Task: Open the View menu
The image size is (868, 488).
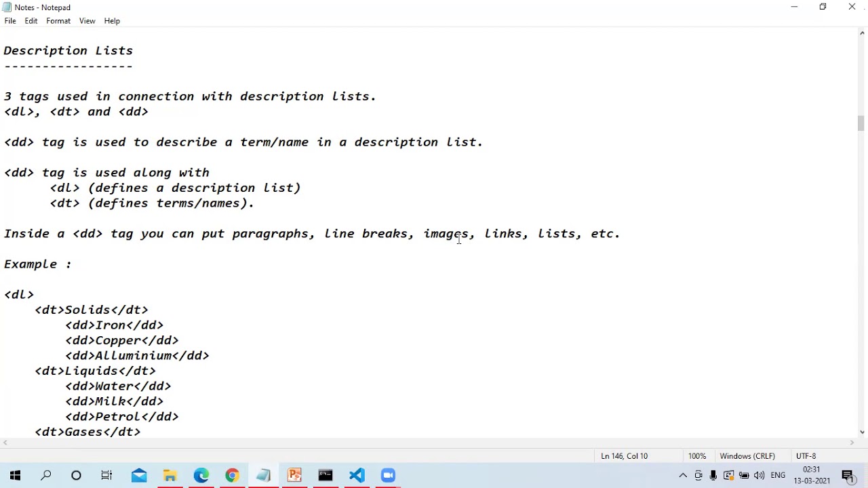Action: [87, 21]
